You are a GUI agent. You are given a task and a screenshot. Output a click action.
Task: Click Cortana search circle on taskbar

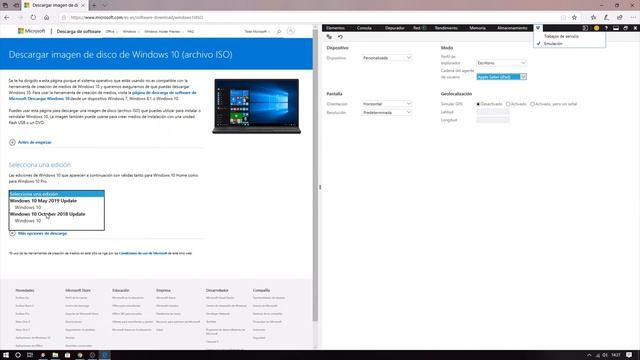tap(18, 355)
